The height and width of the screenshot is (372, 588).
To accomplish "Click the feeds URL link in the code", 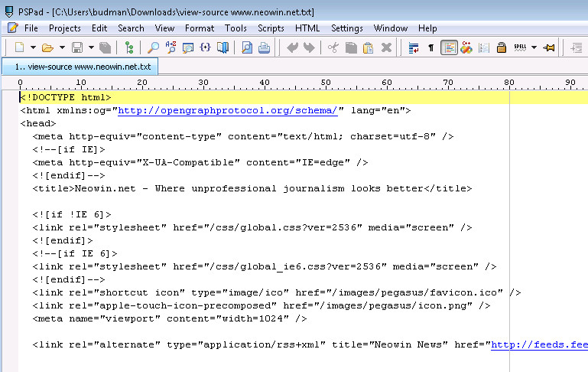I will [538, 344].
